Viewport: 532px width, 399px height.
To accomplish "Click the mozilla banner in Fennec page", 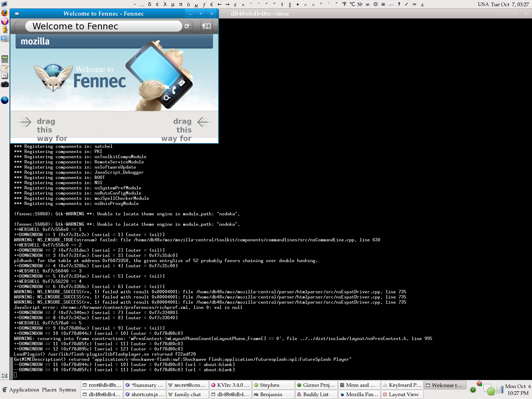I will [114, 41].
